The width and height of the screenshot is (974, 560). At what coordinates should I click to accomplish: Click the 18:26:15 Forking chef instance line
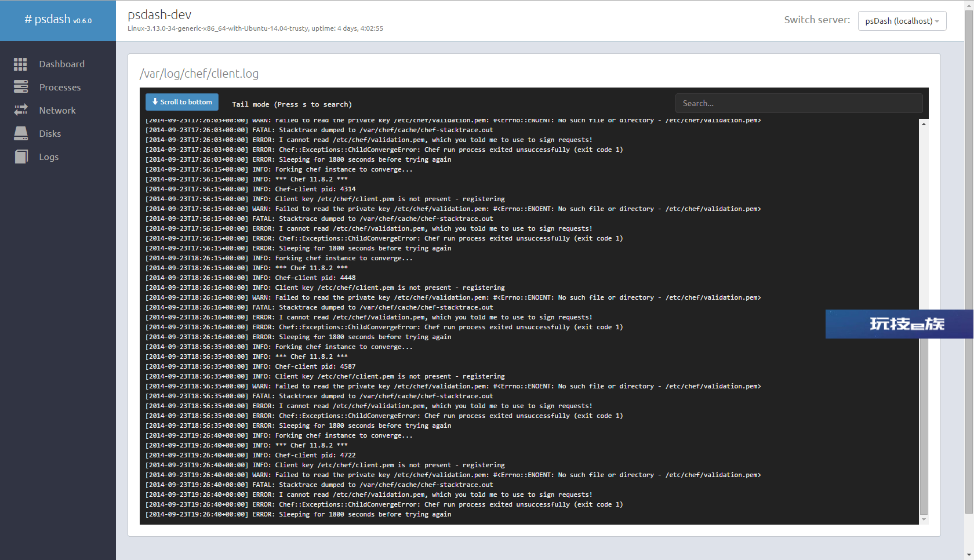point(279,258)
